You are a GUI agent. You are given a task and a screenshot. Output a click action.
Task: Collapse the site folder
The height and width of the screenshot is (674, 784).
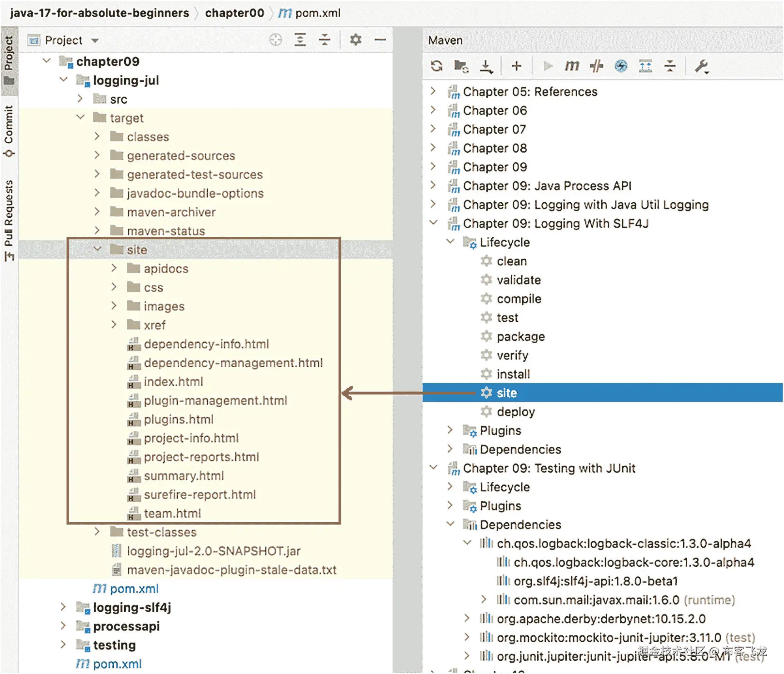(97, 249)
